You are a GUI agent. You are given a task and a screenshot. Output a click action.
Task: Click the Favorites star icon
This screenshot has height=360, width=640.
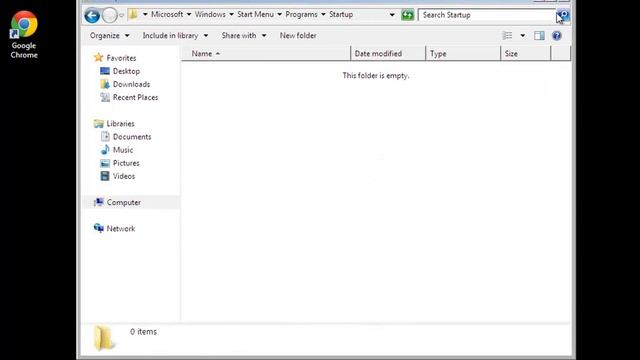[x=98, y=58]
